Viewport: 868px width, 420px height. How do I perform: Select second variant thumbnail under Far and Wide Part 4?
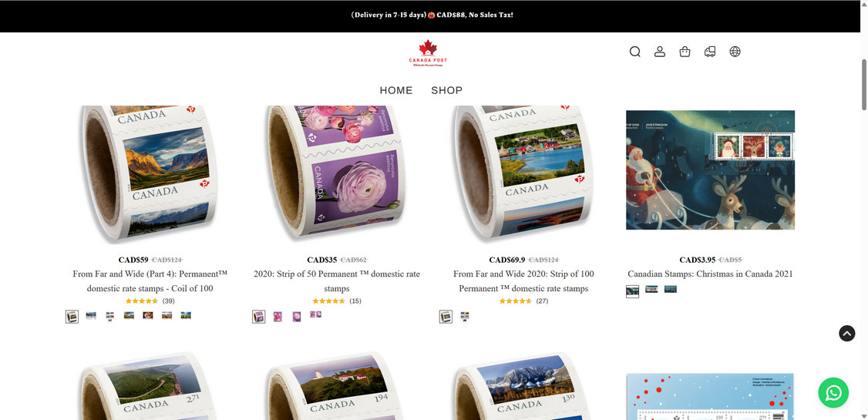(x=91, y=316)
